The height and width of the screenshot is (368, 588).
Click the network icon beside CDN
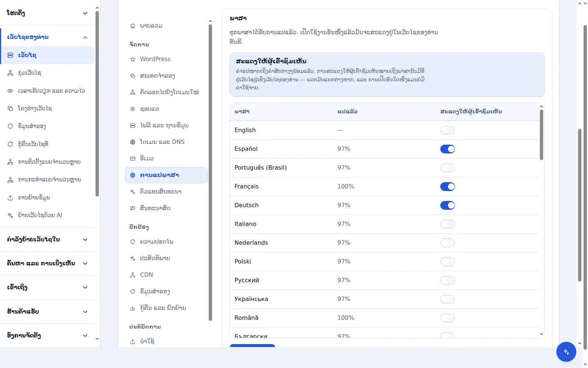point(133,275)
